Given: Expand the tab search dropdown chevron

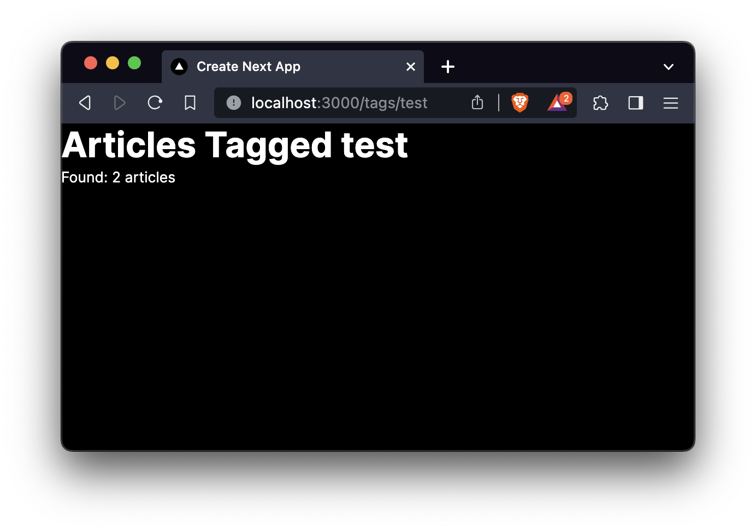Looking at the screenshot, I should [x=669, y=67].
